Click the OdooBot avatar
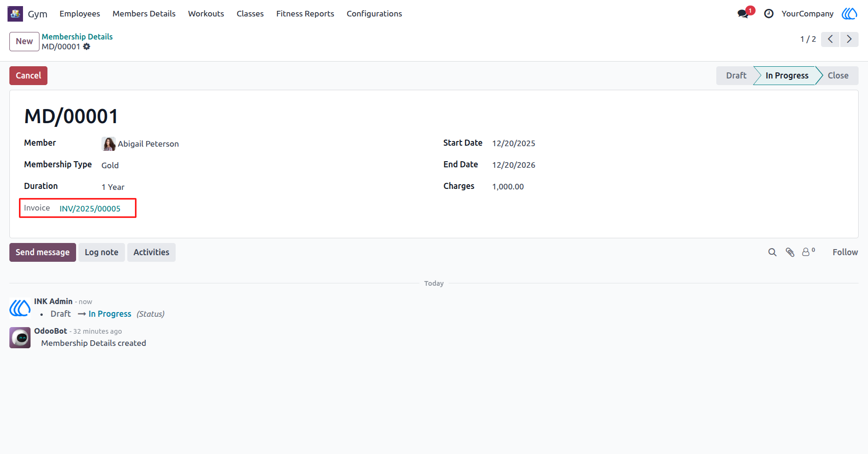868x454 pixels. [20, 337]
